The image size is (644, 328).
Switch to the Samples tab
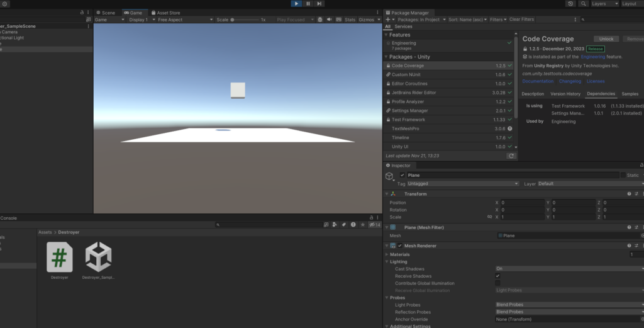pyautogui.click(x=630, y=94)
